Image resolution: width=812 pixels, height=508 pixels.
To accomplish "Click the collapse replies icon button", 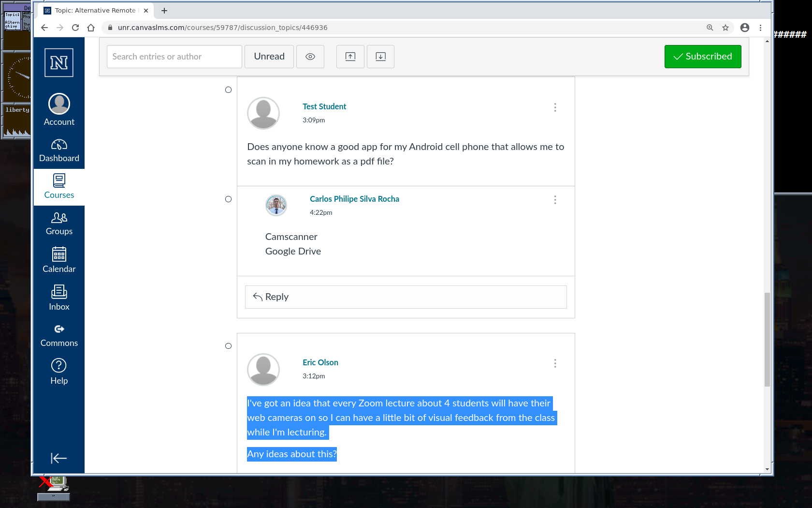I will pyautogui.click(x=350, y=57).
